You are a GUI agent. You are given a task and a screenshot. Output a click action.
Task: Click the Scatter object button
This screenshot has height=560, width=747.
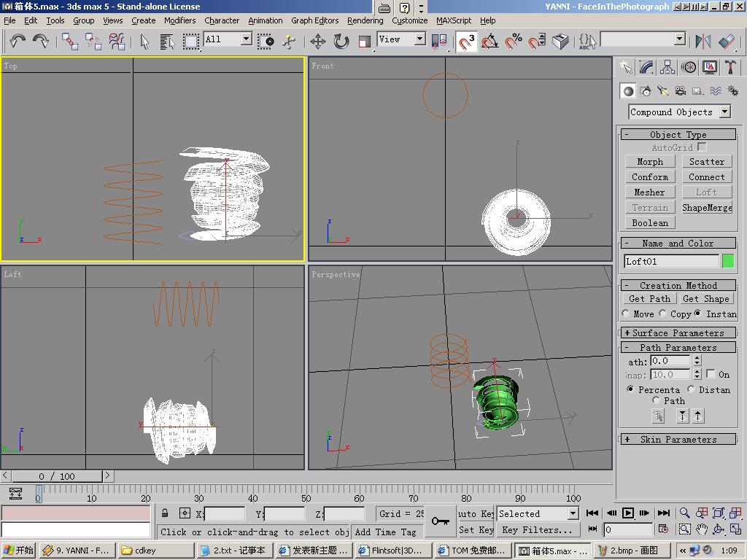(707, 162)
